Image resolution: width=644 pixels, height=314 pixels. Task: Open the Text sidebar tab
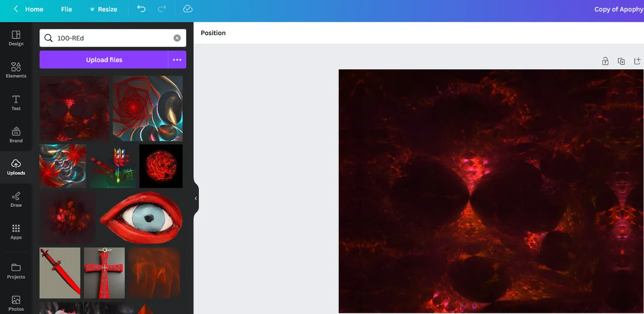click(x=16, y=103)
